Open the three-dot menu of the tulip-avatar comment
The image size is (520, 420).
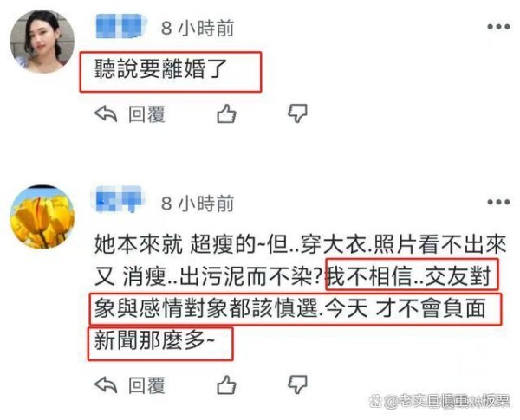498,202
